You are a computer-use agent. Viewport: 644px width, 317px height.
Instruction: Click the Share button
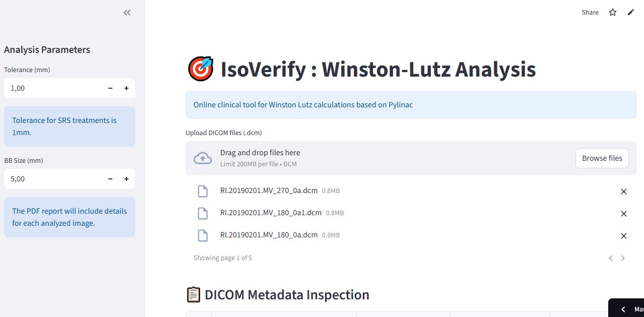tap(590, 12)
